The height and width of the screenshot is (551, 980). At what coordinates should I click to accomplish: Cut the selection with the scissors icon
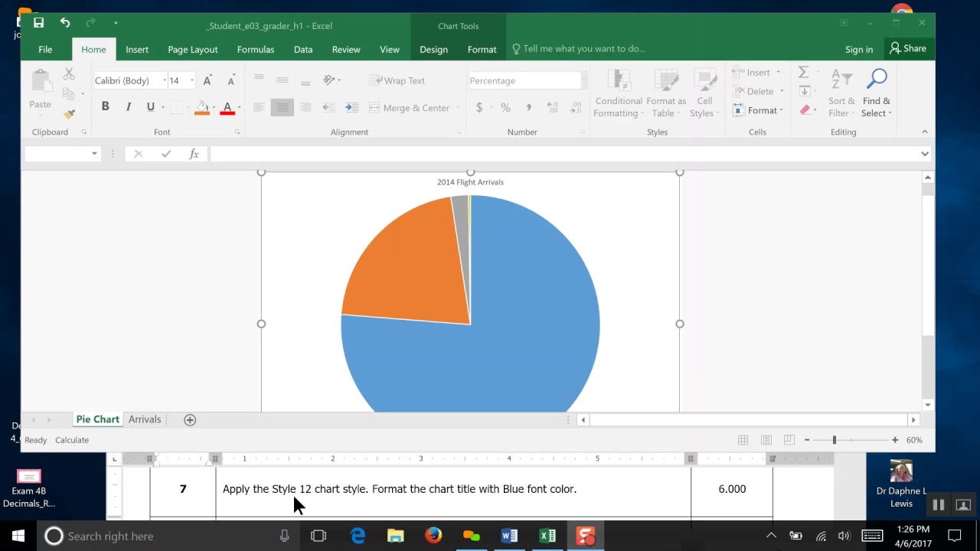coord(69,74)
